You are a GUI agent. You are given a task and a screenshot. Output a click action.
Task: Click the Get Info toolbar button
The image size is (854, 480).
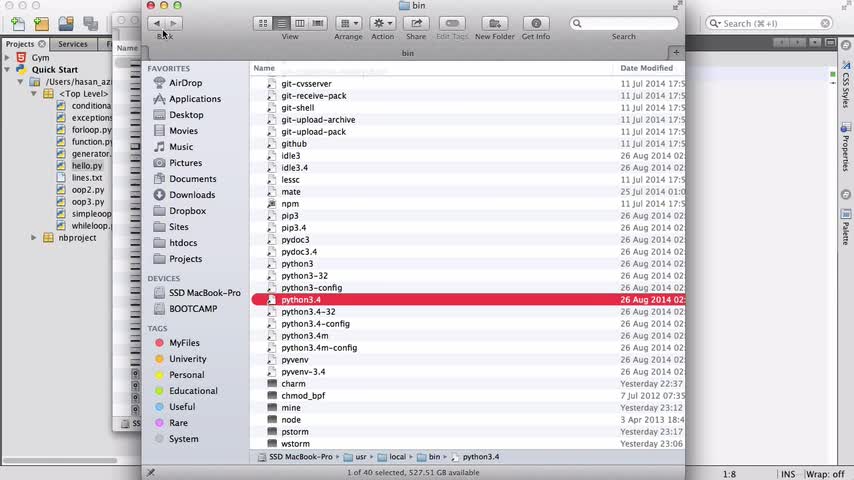click(536, 23)
